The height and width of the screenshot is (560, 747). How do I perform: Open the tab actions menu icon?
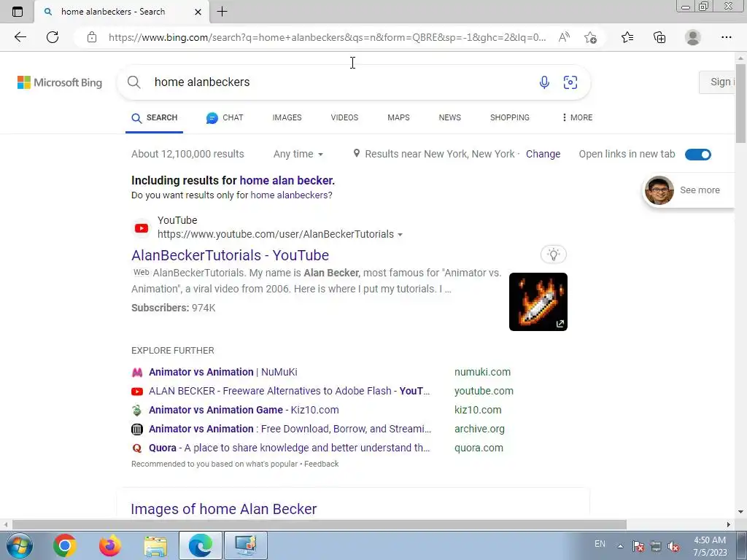(18, 12)
